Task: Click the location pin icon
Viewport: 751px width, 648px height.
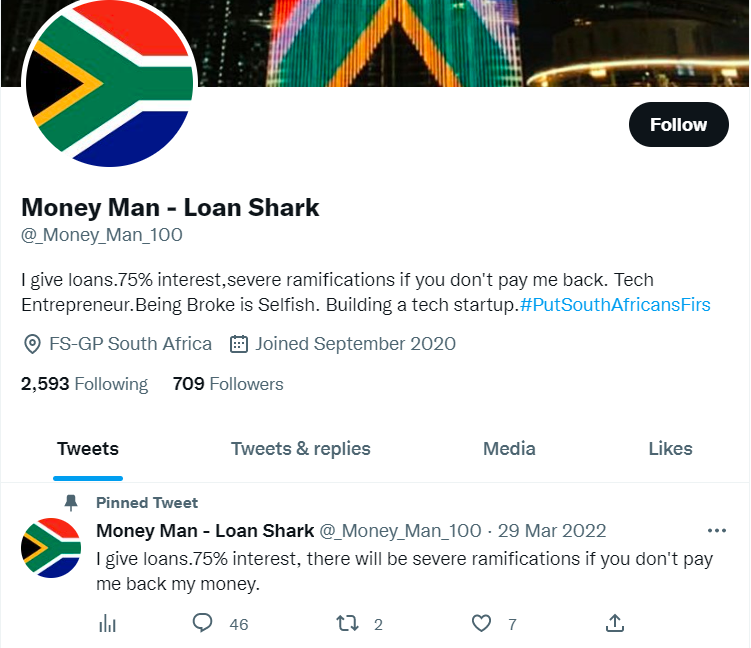Action: pyautogui.click(x=32, y=344)
